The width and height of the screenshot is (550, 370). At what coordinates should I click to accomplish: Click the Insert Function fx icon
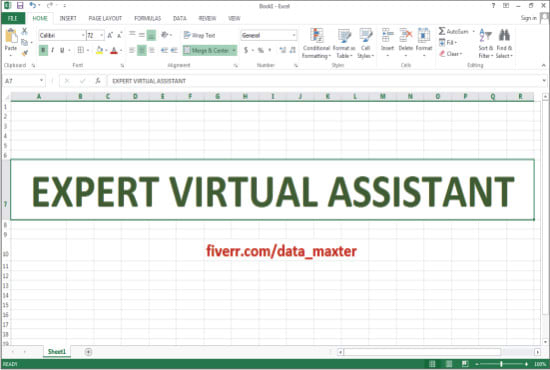[98, 81]
